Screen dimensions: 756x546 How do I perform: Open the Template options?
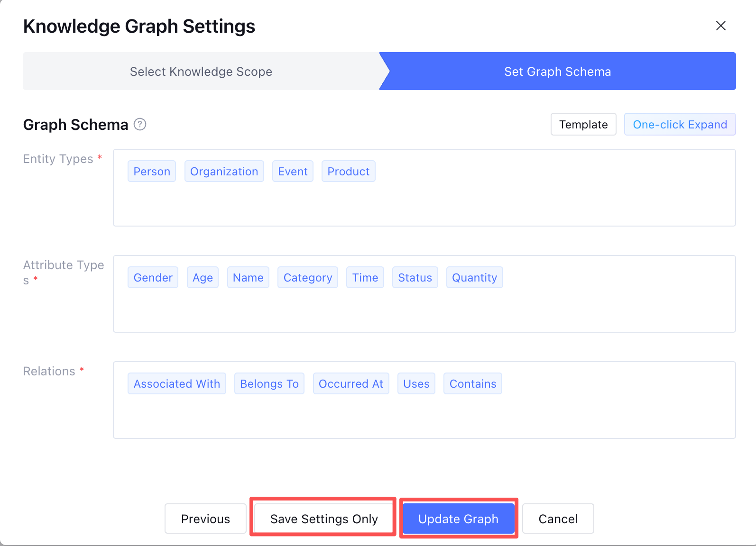click(583, 125)
